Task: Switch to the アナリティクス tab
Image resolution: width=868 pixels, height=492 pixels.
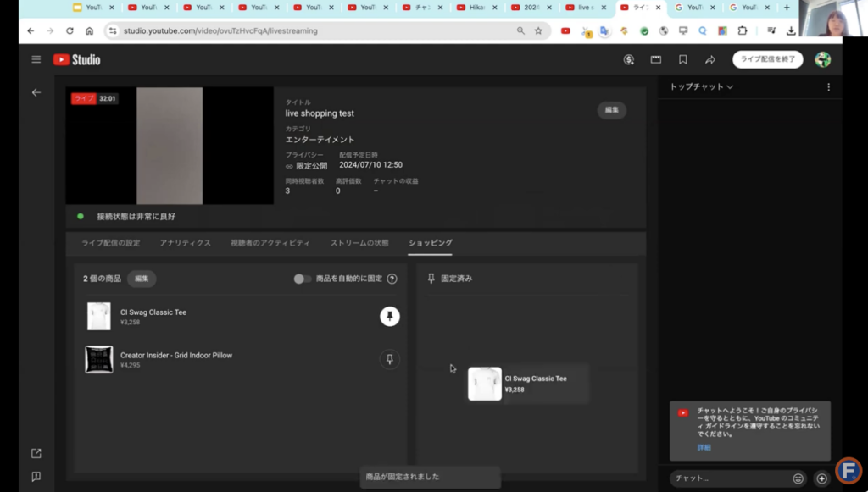Action: pos(185,243)
